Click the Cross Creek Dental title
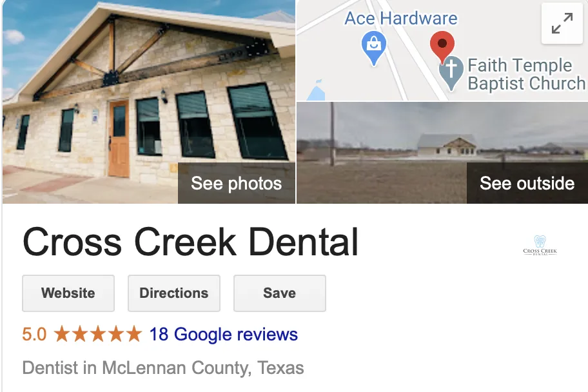 coord(190,242)
